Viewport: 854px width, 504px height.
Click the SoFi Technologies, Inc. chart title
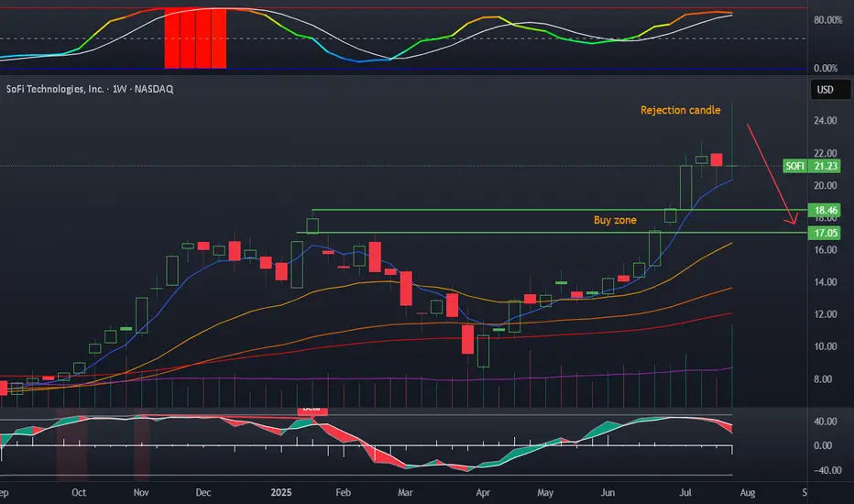[90, 89]
